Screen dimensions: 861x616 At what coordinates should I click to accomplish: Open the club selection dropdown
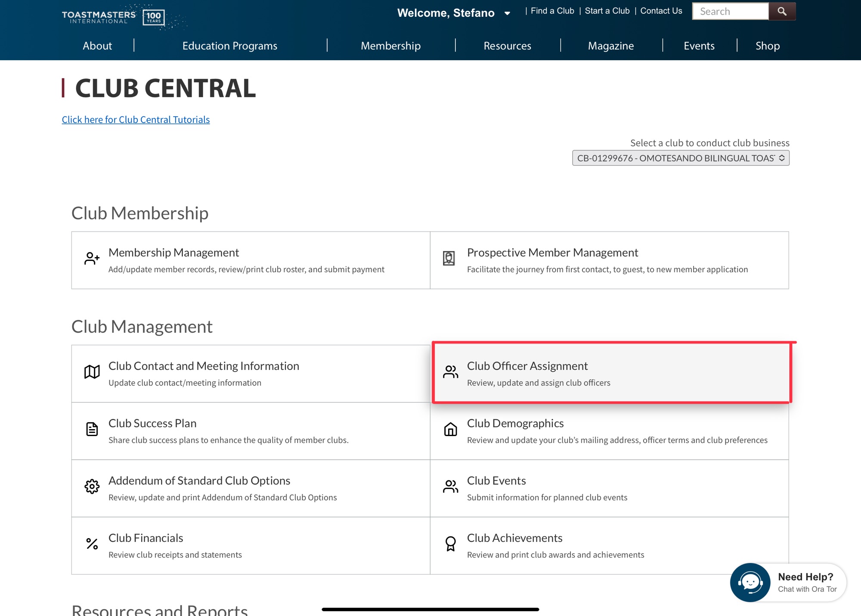[680, 158]
